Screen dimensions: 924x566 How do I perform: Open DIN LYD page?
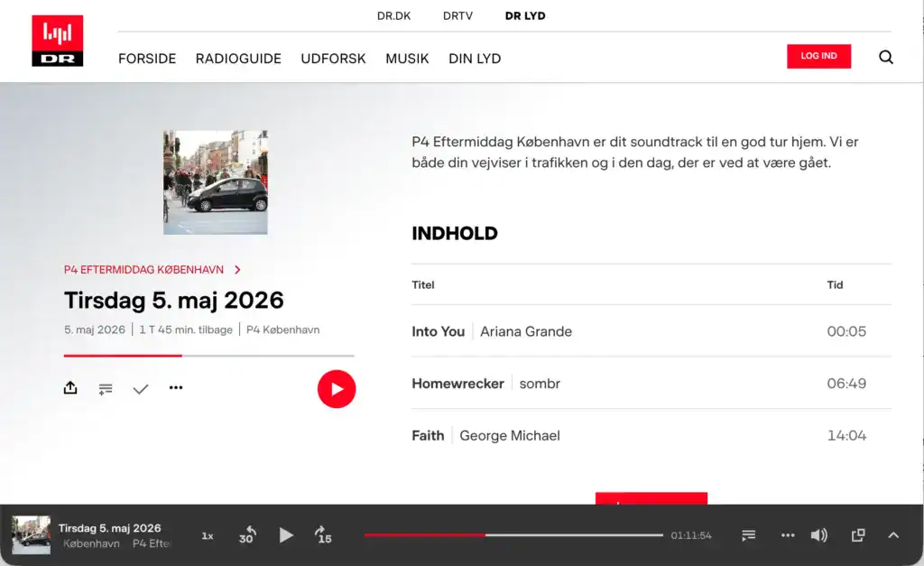[475, 59]
